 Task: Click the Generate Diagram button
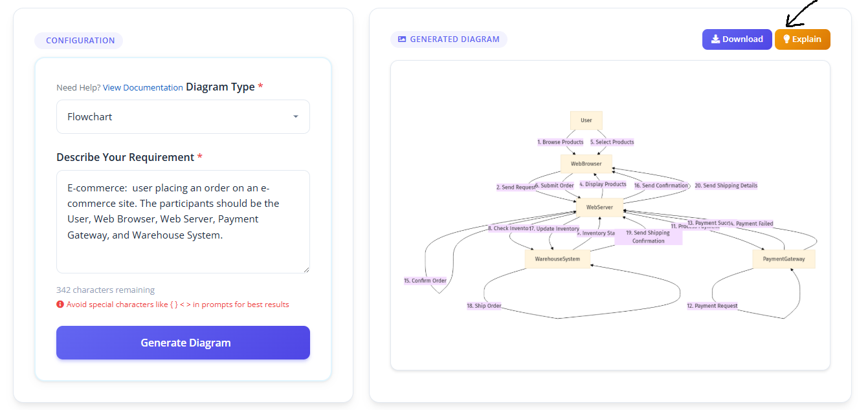183,343
